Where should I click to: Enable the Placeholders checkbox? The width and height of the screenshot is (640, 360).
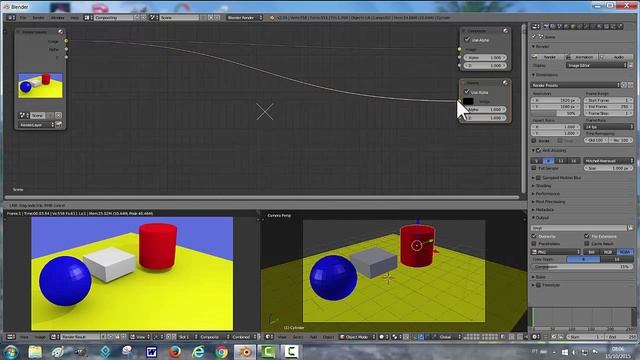(534, 243)
